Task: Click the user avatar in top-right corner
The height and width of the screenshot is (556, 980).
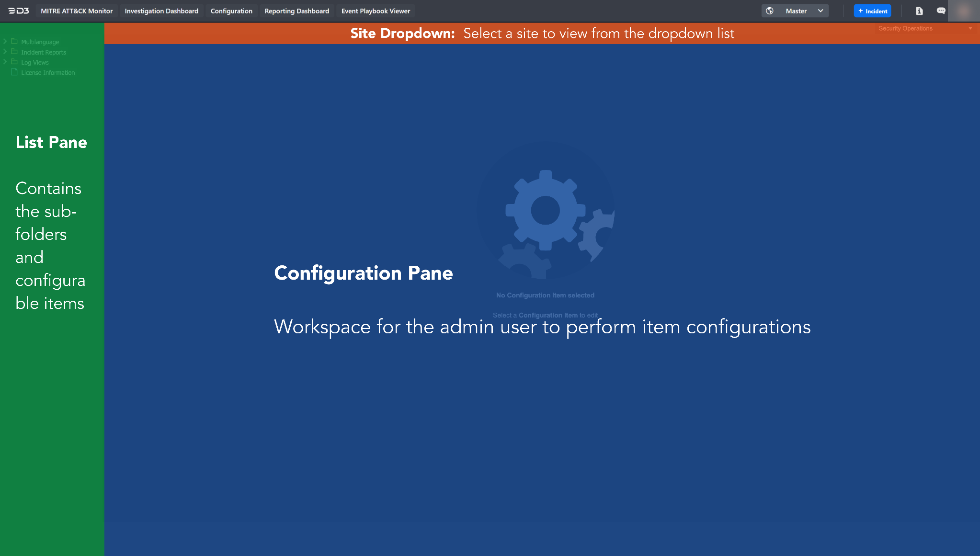Action: tap(963, 11)
